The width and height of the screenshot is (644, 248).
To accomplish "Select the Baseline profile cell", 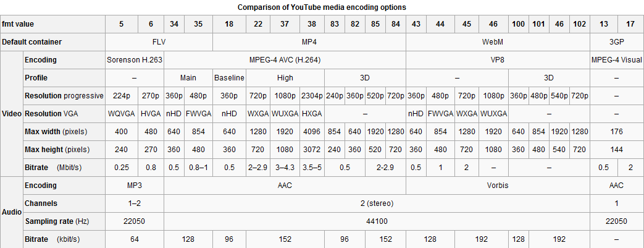I will 229,78.
